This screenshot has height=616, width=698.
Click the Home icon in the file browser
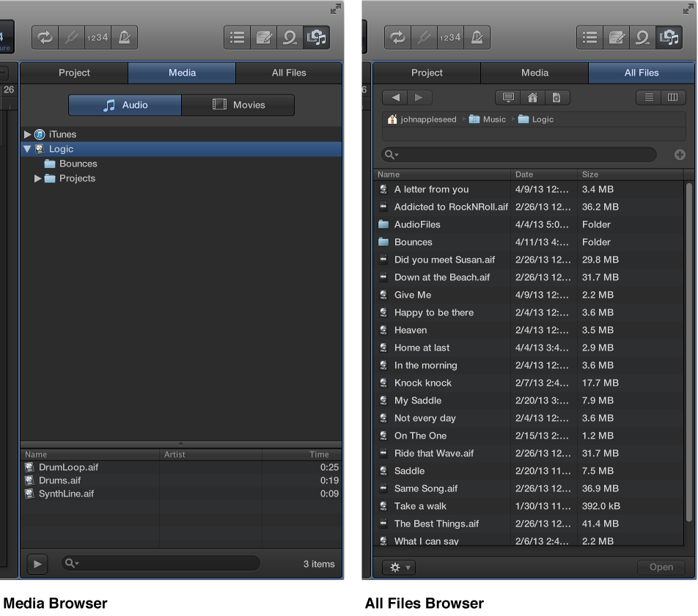[x=532, y=97]
